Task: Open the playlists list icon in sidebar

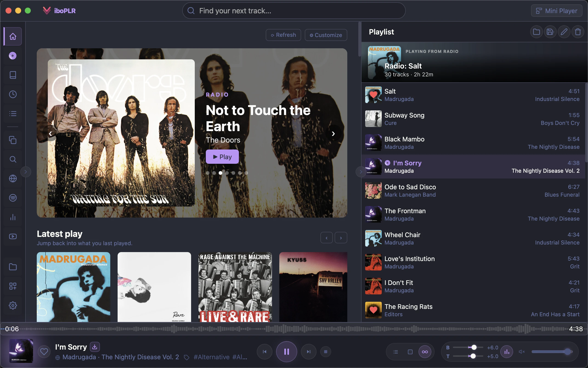Action: click(13, 113)
